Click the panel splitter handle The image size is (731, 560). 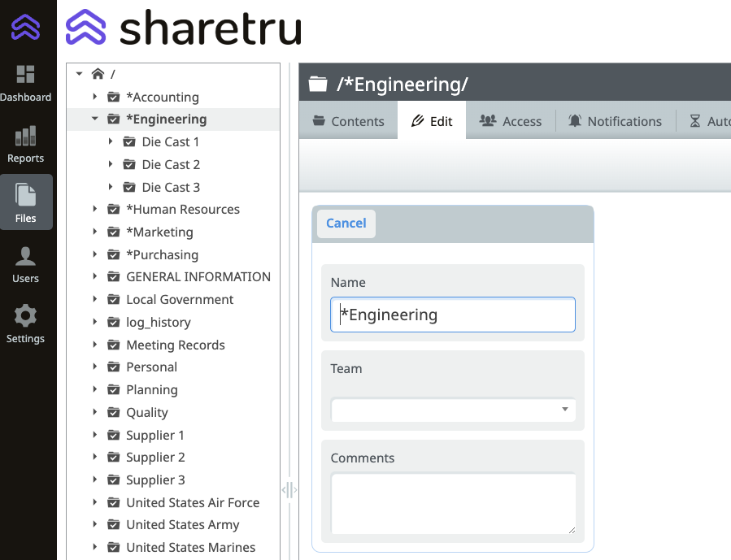tap(289, 490)
